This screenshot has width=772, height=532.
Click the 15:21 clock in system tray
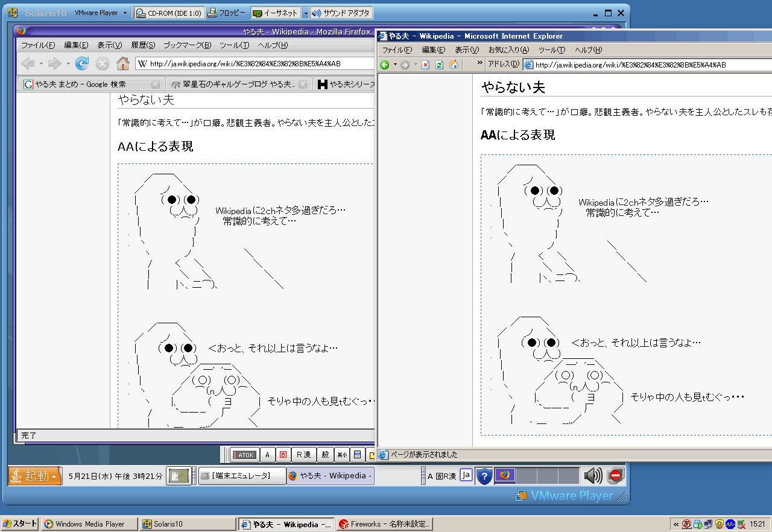[x=758, y=524]
